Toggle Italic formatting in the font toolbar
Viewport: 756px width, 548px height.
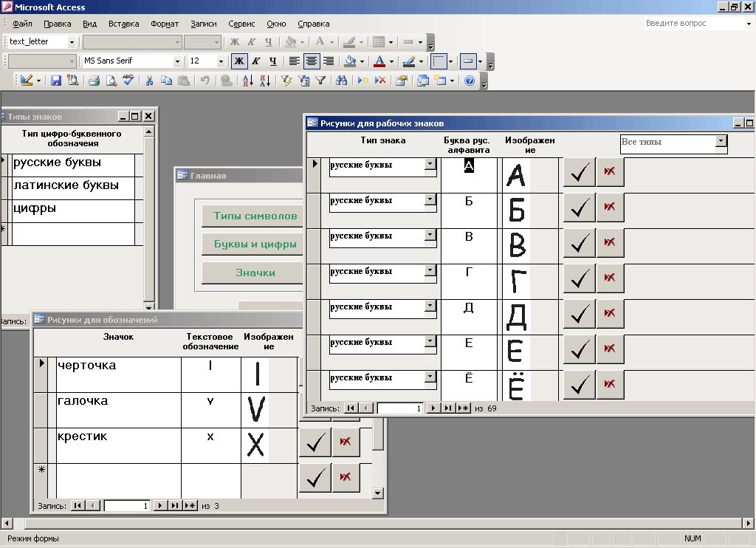(x=255, y=61)
